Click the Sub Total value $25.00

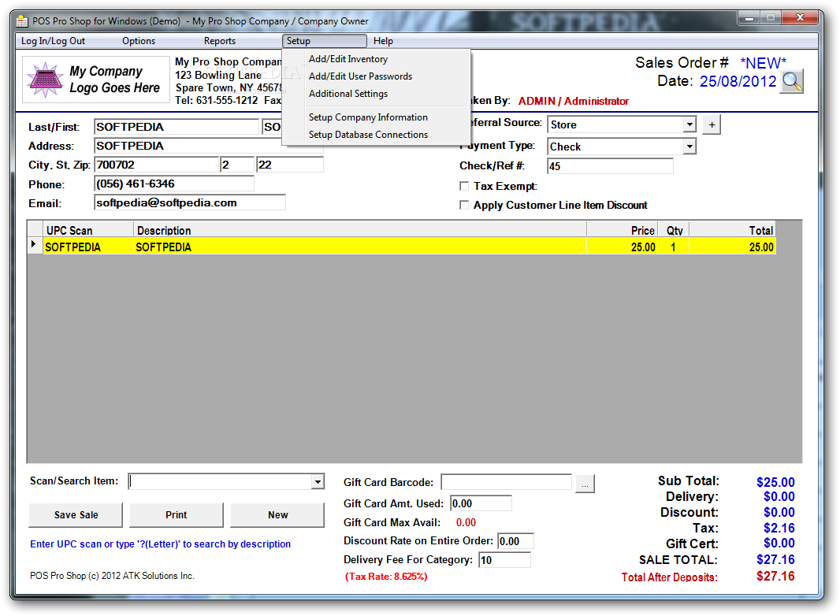point(775,482)
